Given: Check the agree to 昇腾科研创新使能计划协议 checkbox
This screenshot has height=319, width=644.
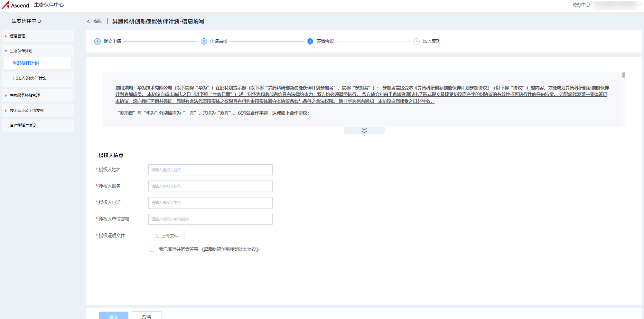Looking at the screenshot, I should click(x=151, y=249).
